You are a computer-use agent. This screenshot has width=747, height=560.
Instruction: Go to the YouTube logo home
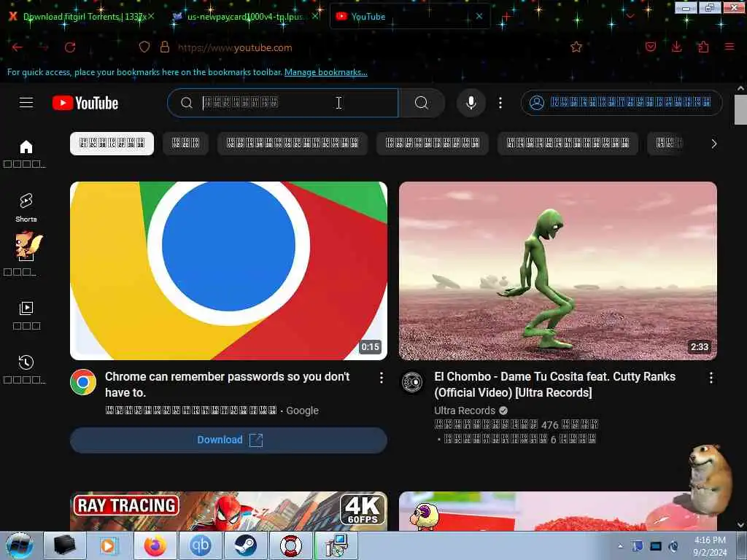(85, 103)
